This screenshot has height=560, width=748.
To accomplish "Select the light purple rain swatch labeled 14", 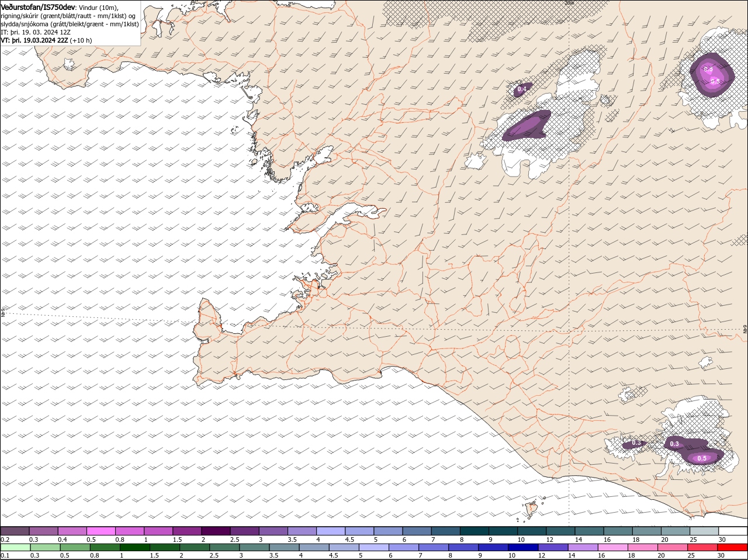I will [x=584, y=547].
